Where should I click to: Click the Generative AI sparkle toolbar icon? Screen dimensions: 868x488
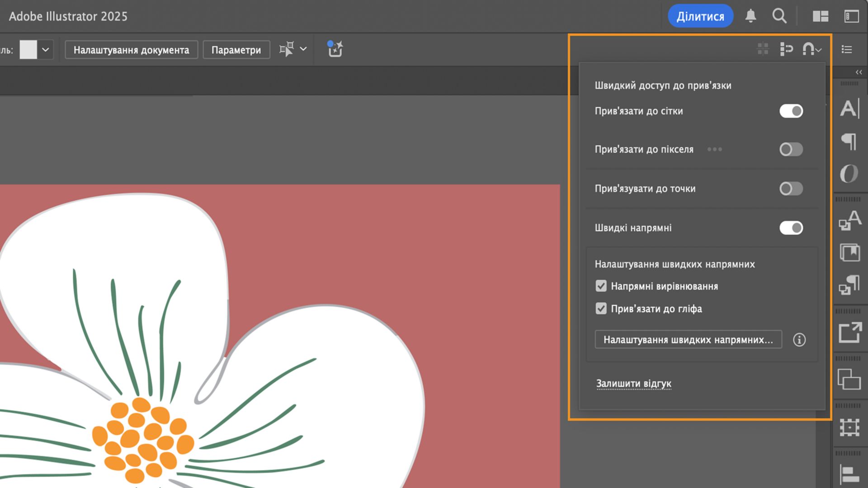pos(335,49)
